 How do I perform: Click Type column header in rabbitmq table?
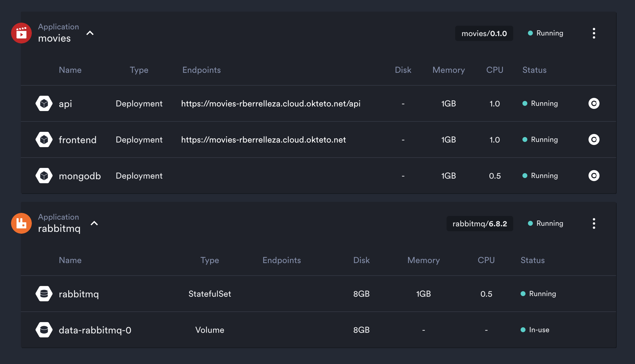click(x=210, y=260)
